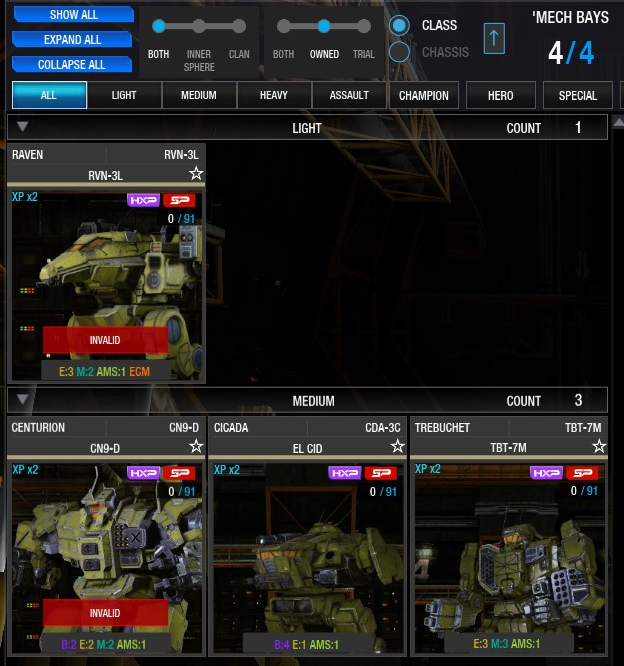
Task: Set ownership filter to Owned
Action: pyautogui.click(x=324, y=26)
